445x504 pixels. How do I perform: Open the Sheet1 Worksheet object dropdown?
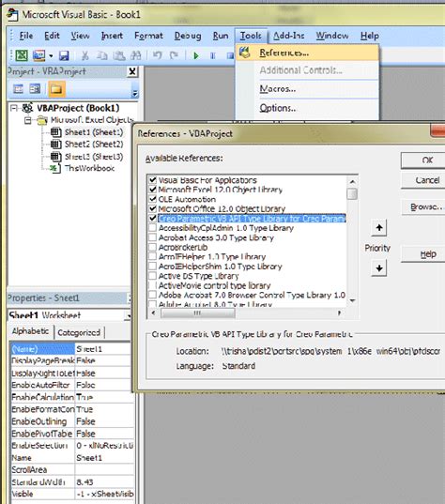[128, 315]
